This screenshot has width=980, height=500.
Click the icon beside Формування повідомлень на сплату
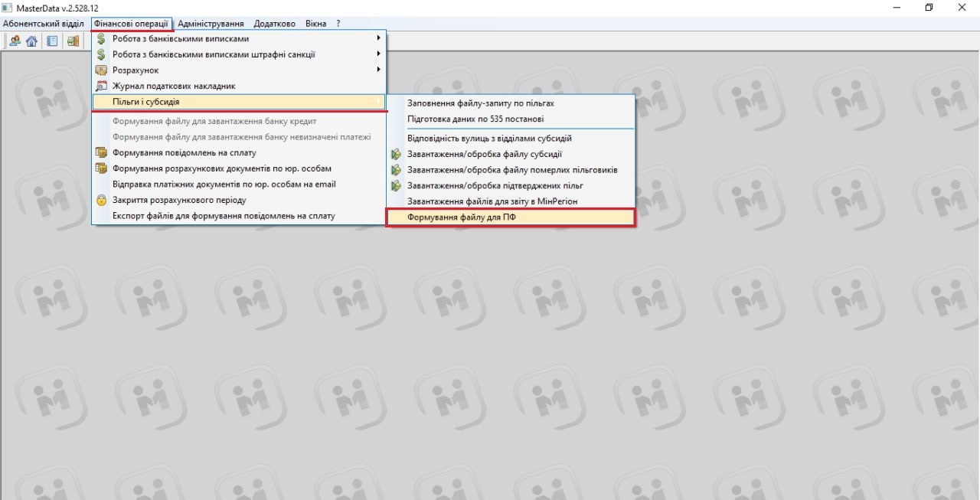point(101,153)
